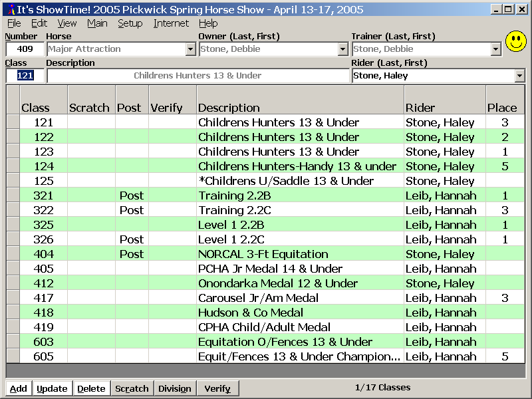Click class number 603 cell
Screen dimensions: 532x399
44,342
